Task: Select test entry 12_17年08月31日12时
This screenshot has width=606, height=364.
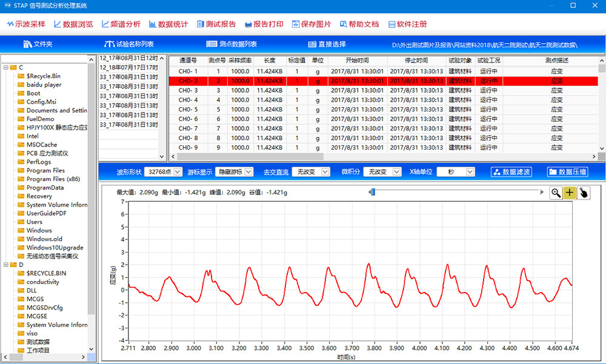Action: [x=128, y=58]
